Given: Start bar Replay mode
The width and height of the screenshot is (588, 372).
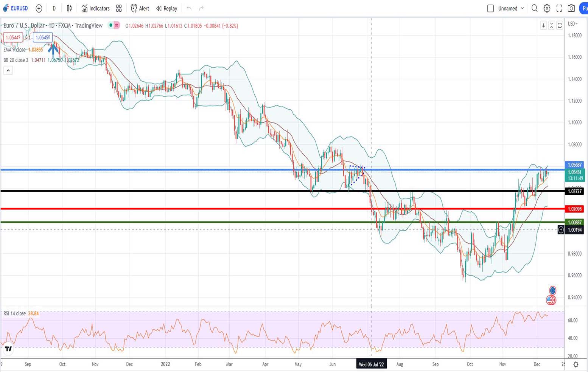Looking at the screenshot, I should pos(167,8).
